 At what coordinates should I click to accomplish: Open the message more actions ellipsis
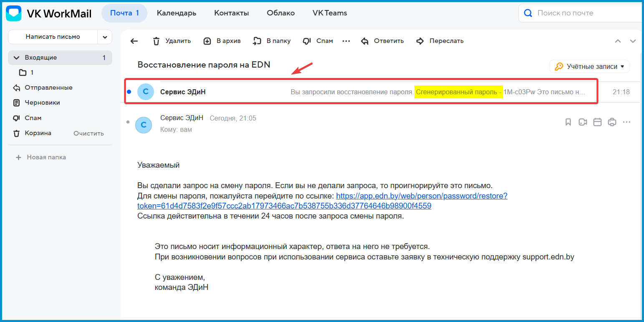click(x=626, y=122)
